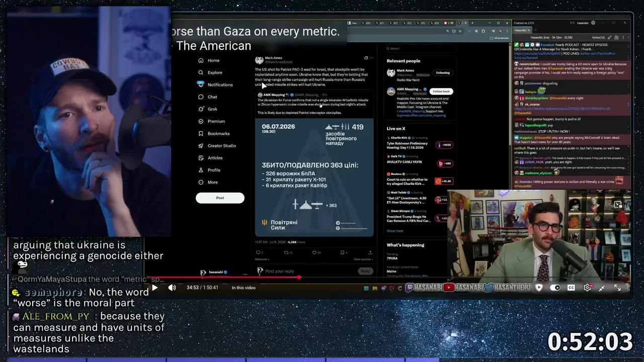Screen dimensions: 644x362
Task: Open Notifications in the X sidebar
Action: coord(215,84)
